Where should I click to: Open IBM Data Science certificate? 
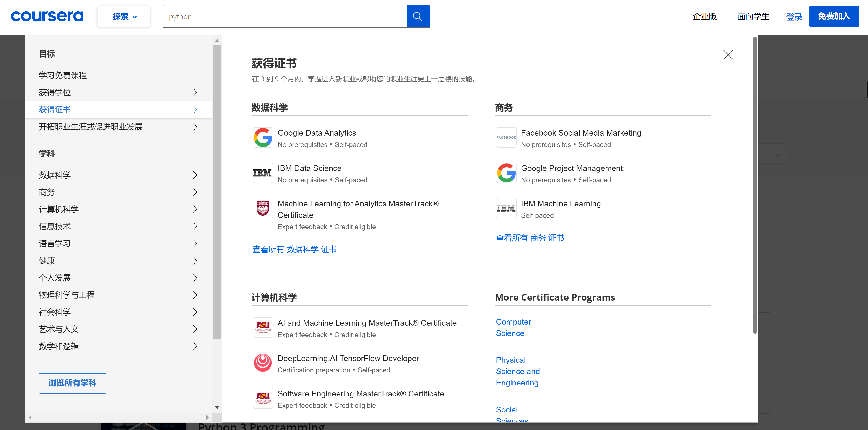[309, 169]
